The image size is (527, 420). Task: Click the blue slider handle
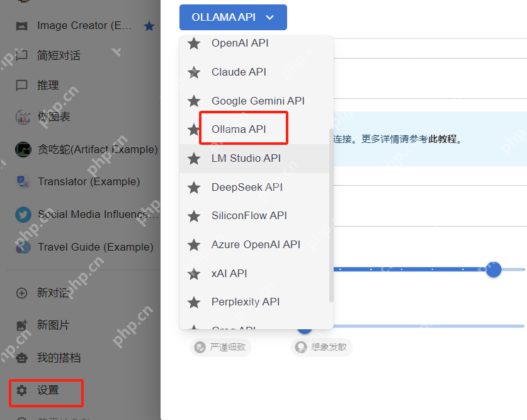point(494,270)
